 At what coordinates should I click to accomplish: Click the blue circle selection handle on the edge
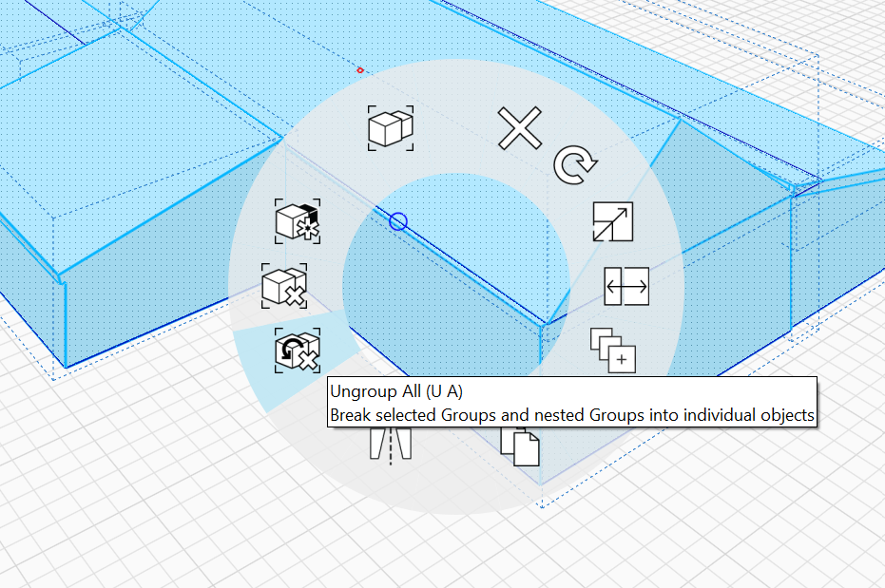[x=398, y=221]
